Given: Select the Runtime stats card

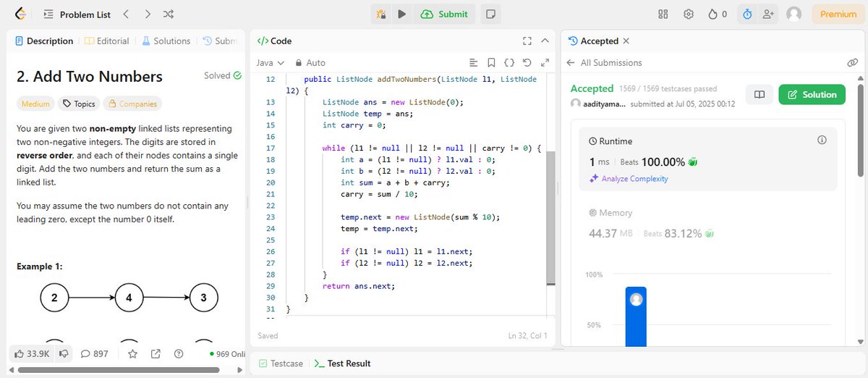Looking at the screenshot, I should 707,159.
